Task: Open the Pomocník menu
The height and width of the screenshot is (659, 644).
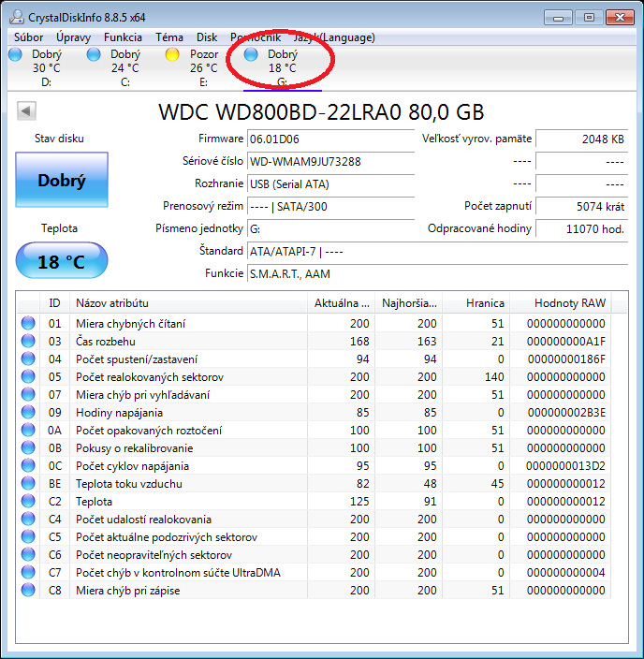Action: (256, 37)
